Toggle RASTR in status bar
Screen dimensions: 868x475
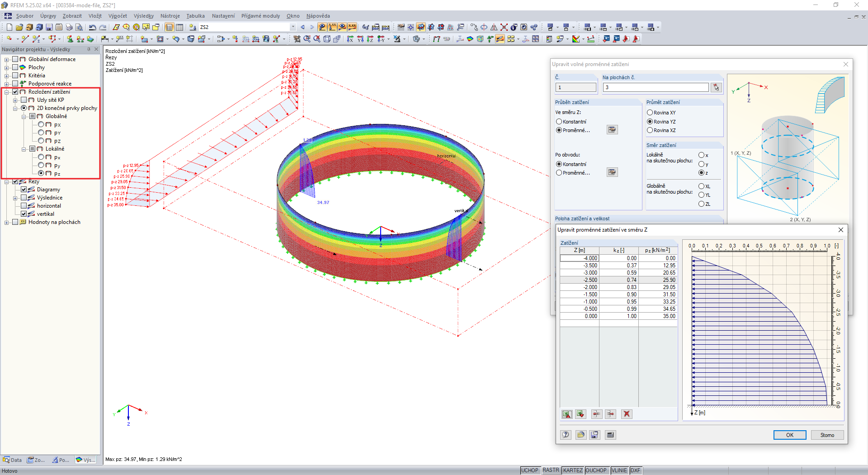point(551,470)
